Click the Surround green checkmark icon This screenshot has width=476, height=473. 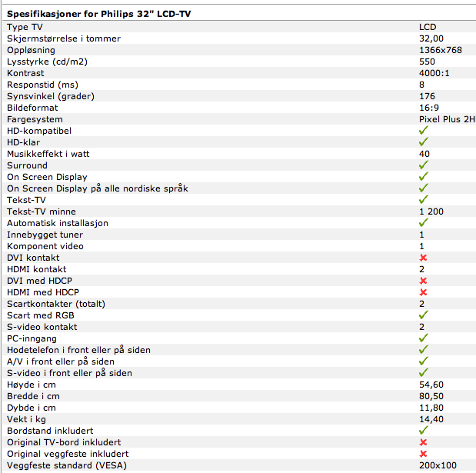[x=423, y=165]
